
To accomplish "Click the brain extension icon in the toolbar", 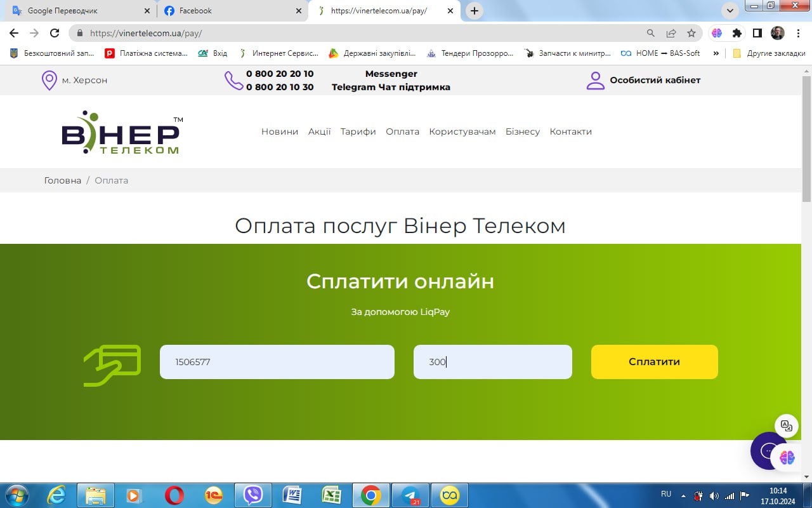I will (x=717, y=33).
